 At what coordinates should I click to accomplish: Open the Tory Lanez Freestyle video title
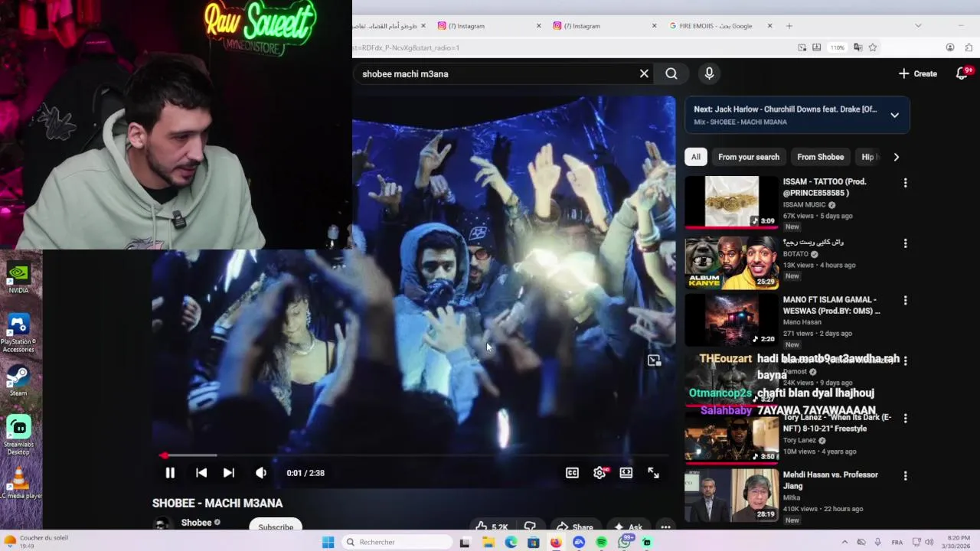tap(837, 423)
